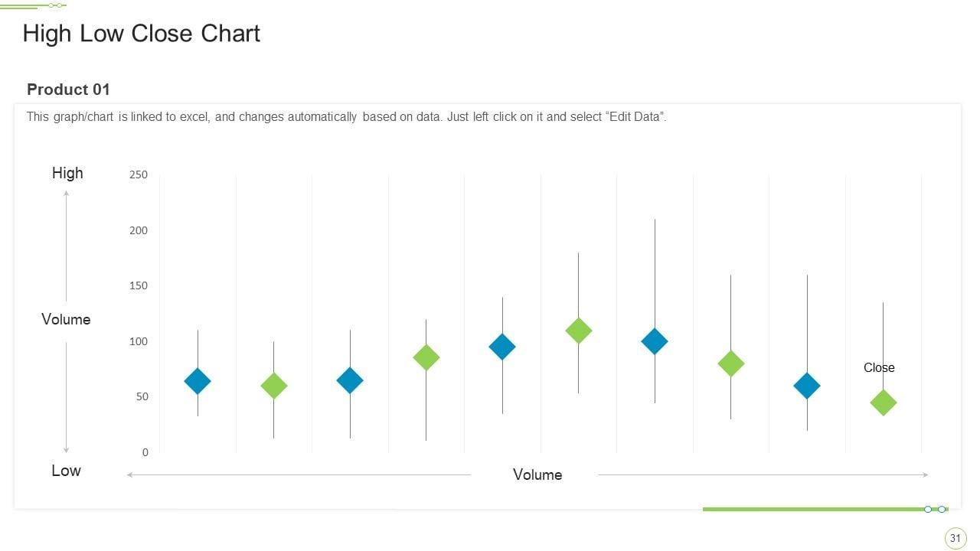Click the fourth diamond marker from the left

(x=426, y=357)
